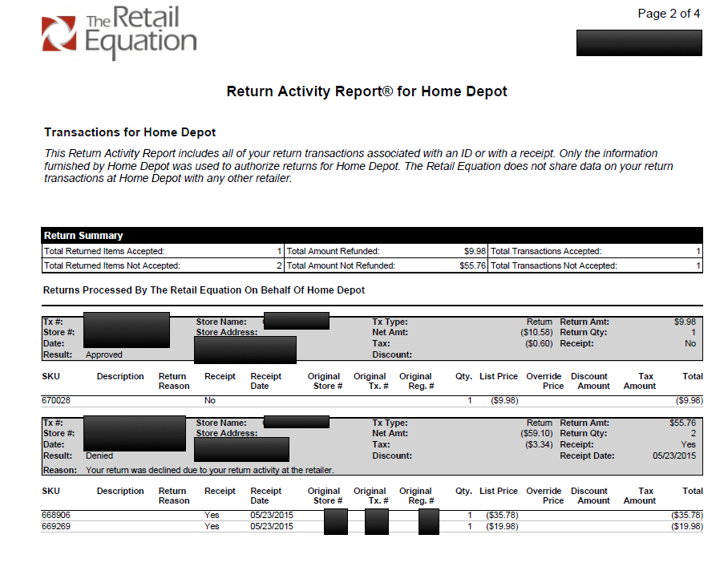Screen dimensions: 728x575
Task: Click the "Total Transactions Accepted:" label
Action: coord(546,251)
